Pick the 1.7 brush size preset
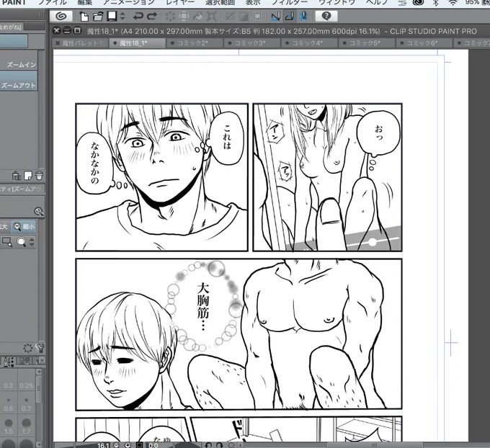 click(x=26, y=426)
